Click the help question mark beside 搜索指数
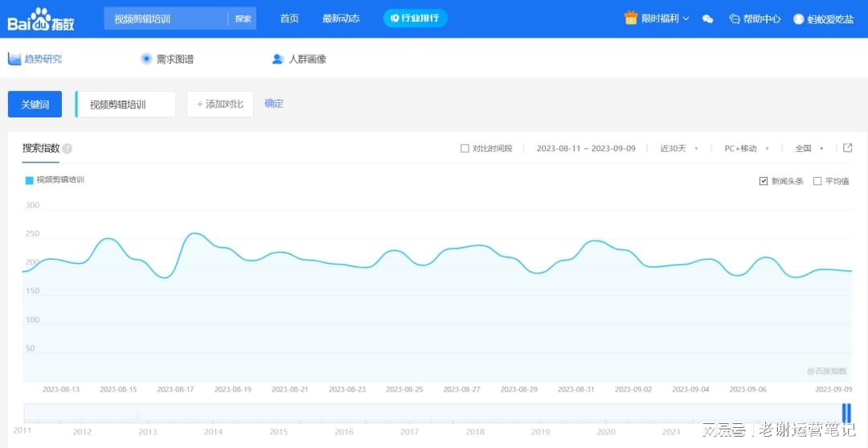 [x=67, y=149]
